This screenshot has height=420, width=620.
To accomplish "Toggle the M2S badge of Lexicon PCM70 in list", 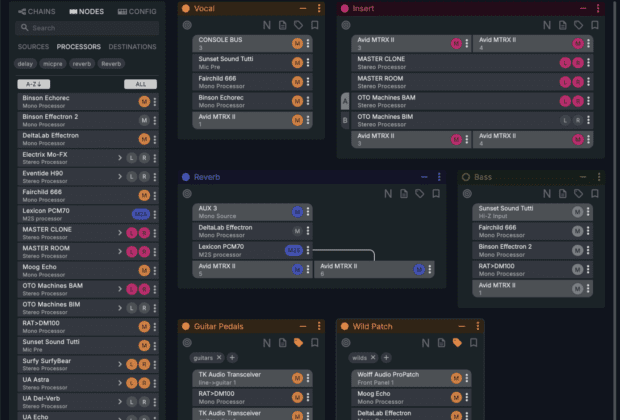I will tap(141, 214).
